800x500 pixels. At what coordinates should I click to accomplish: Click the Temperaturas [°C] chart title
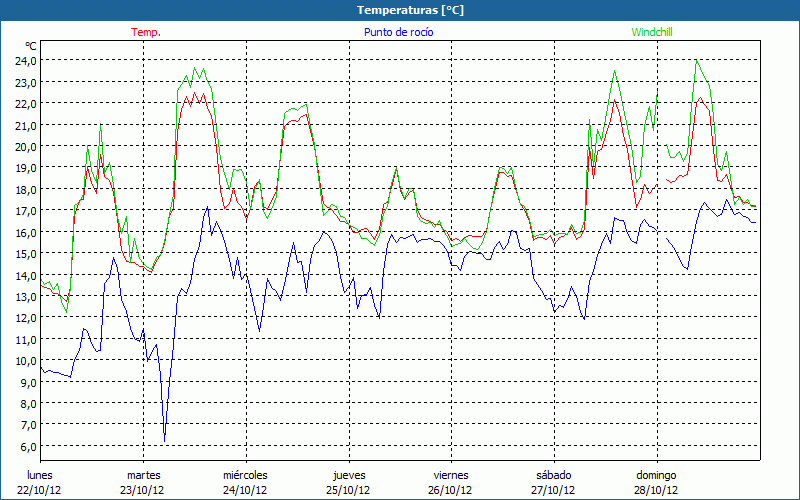(x=411, y=10)
